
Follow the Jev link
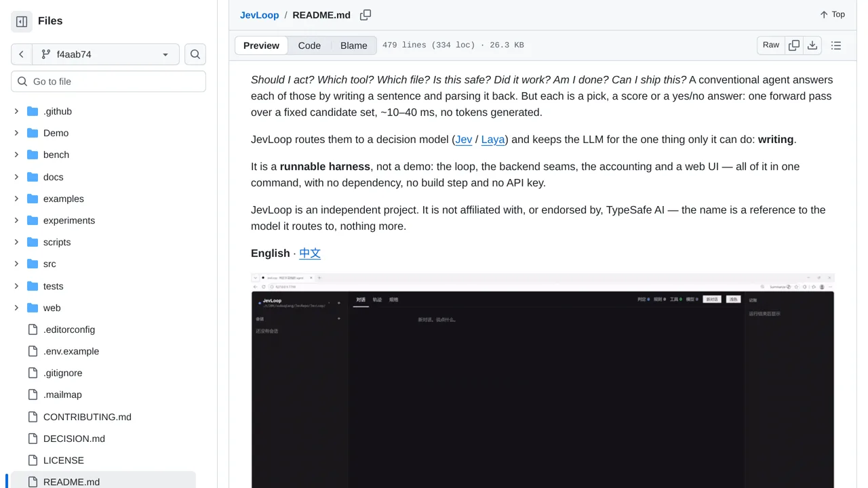coord(464,140)
